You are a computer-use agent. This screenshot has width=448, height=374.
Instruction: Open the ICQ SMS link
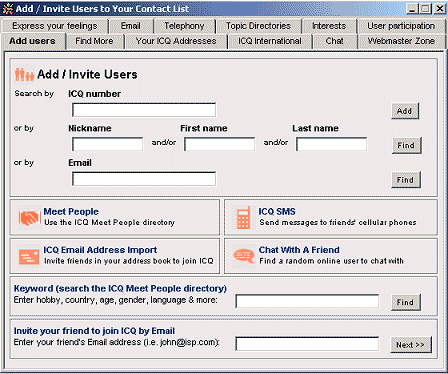point(277,212)
